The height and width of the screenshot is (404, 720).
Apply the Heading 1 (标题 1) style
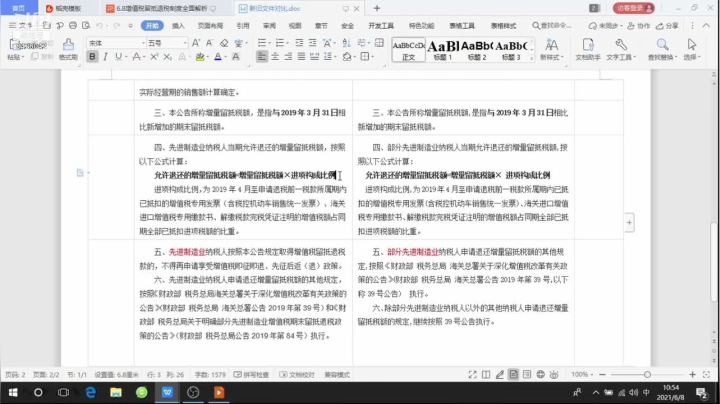(x=443, y=50)
